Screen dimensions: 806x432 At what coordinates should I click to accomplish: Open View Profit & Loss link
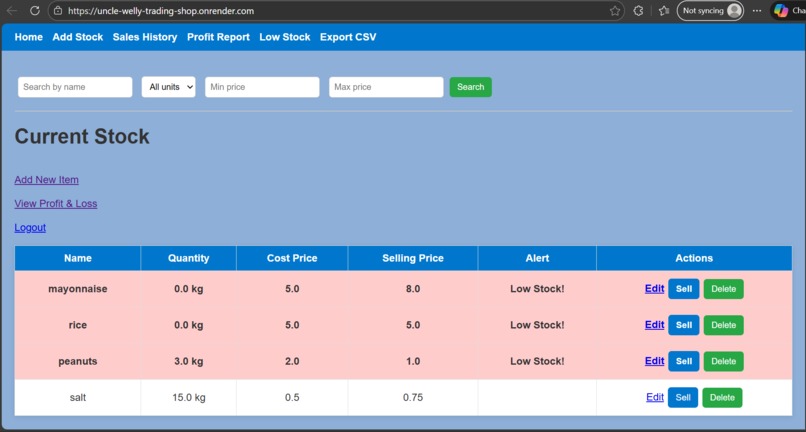click(x=56, y=204)
